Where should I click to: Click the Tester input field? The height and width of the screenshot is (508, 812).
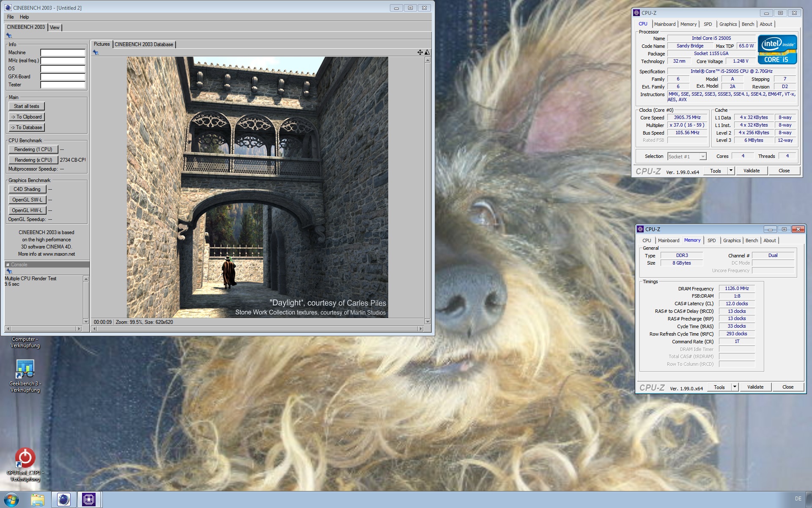63,85
